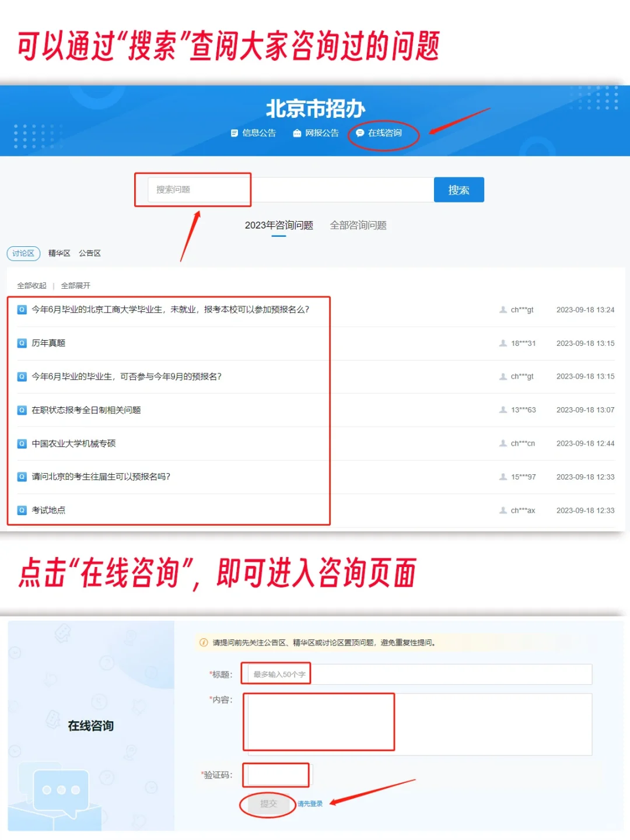Expand all questions via 全部展开
630x840 pixels.
pos(76,285)
